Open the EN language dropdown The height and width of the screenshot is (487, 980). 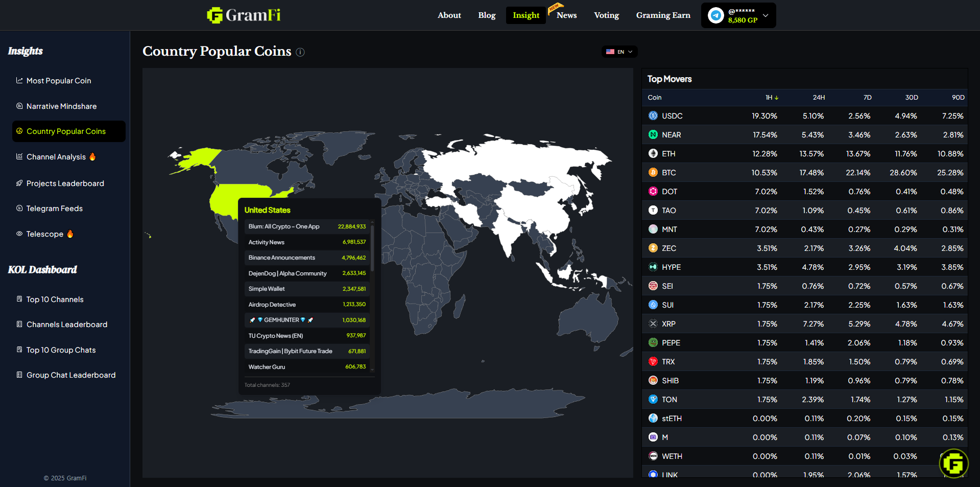(619, 52)
